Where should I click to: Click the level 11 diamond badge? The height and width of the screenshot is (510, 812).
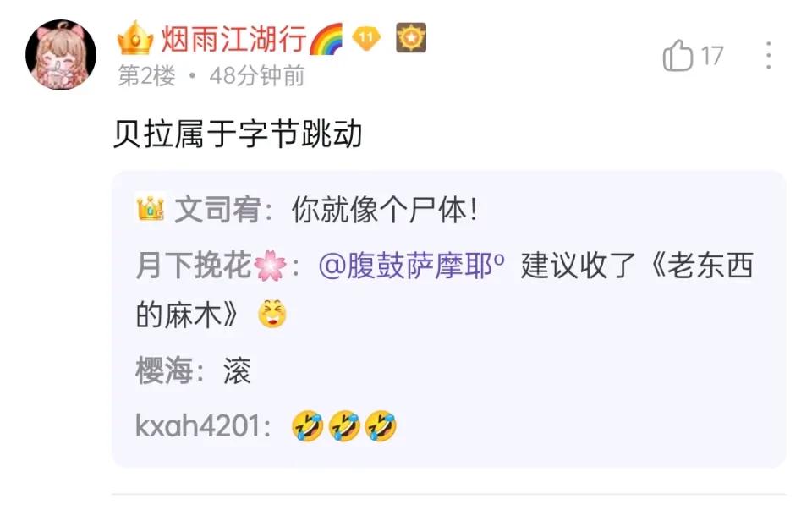click(x=366, y=38)
